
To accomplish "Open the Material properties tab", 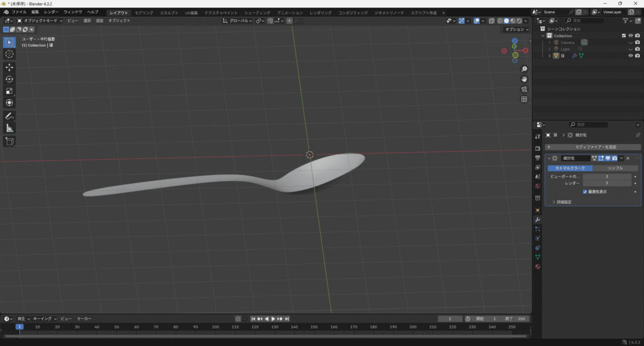I will pos(538,267).
